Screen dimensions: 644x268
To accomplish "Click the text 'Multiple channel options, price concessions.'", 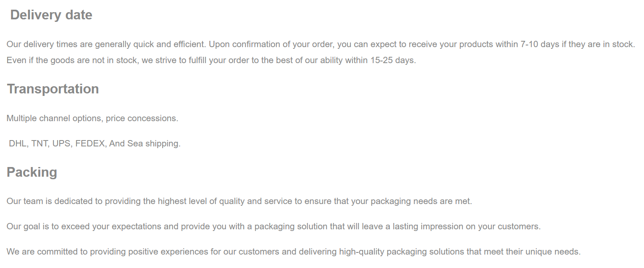I will (92, 119).
